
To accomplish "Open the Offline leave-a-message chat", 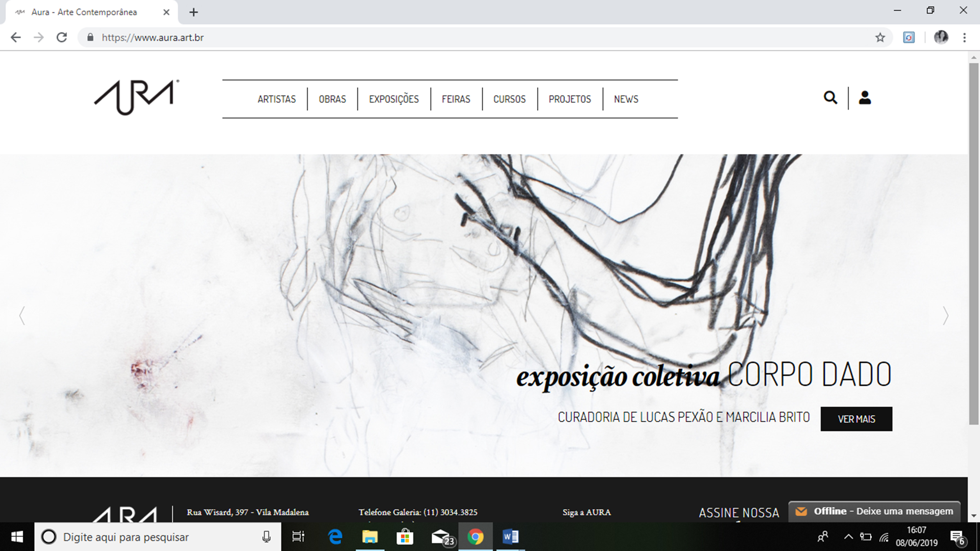I will (874, 512).
